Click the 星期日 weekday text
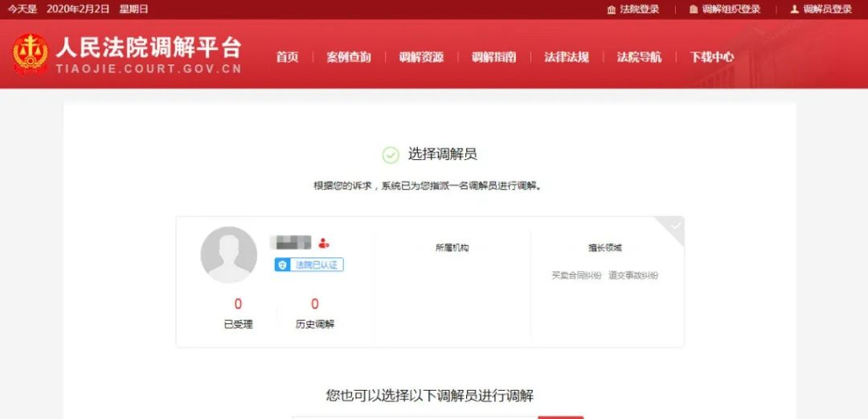 pos(133,10)
